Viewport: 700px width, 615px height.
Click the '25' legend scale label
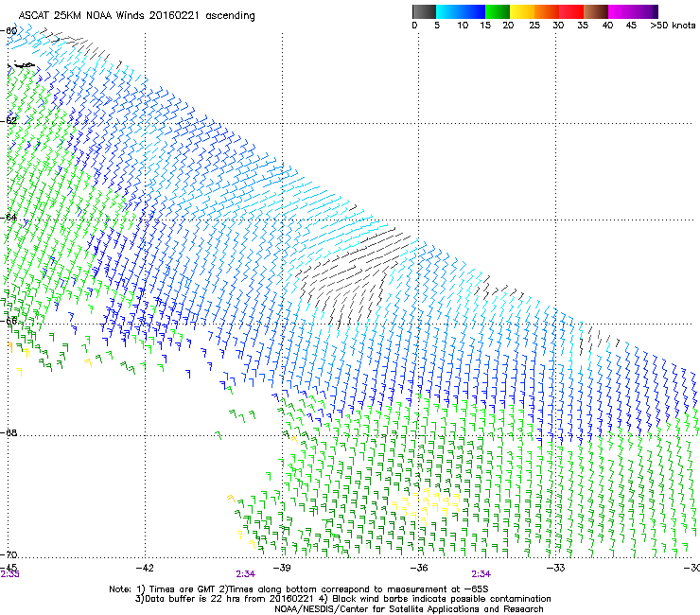click(534, 26)
